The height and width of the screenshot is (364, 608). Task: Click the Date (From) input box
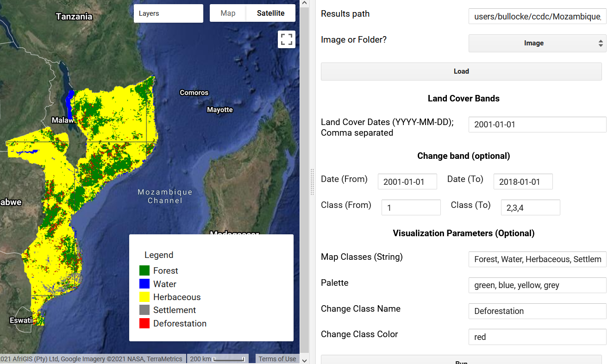click(407, 182)
